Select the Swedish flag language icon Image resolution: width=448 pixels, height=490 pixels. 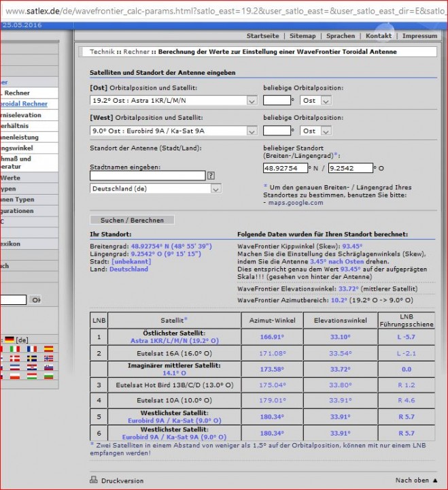(32, 358)
